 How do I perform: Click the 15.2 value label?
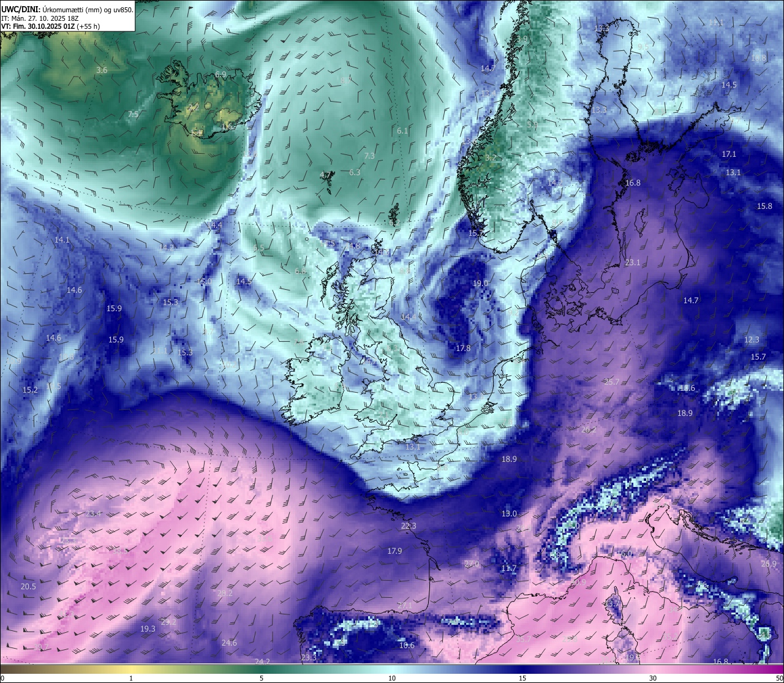(30, 390)
